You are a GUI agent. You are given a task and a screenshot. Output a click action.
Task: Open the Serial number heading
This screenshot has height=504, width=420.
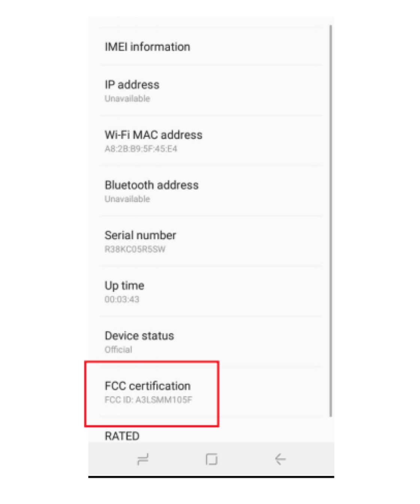pos(140,235)
